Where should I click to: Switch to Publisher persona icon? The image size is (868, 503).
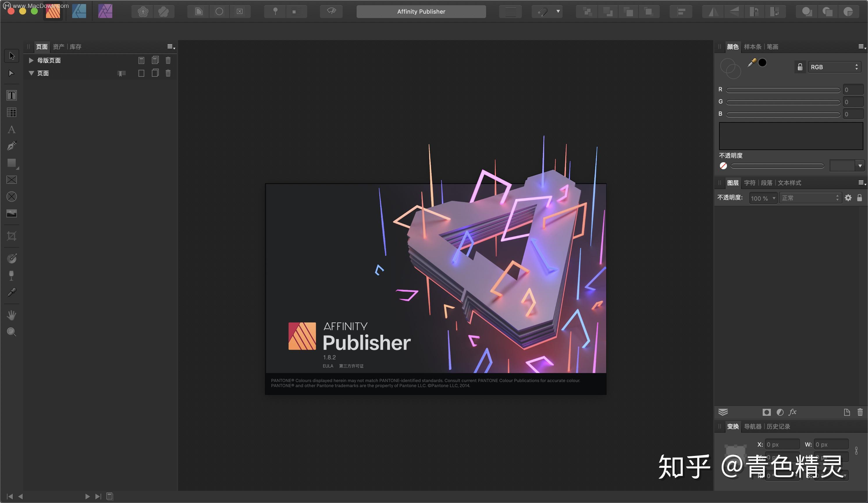click(53, 12)
